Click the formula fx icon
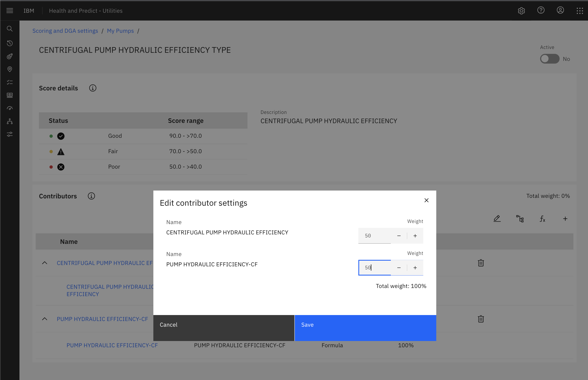 click(542, 219)
